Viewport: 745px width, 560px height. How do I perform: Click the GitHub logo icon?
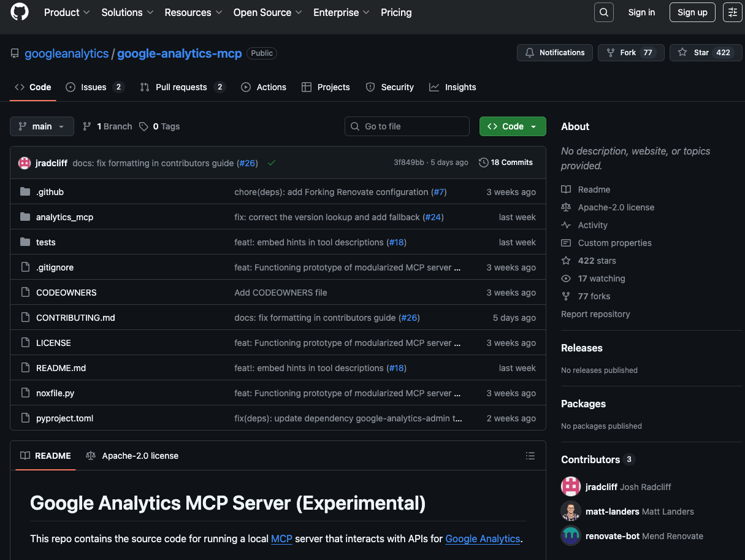[x=20, y=12]
